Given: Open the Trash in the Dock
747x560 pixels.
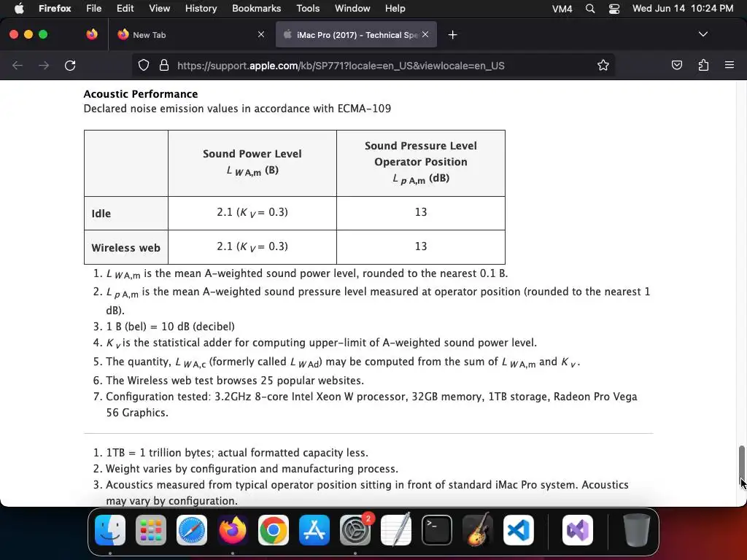Looking at the screenshot, I should [636, 530].
